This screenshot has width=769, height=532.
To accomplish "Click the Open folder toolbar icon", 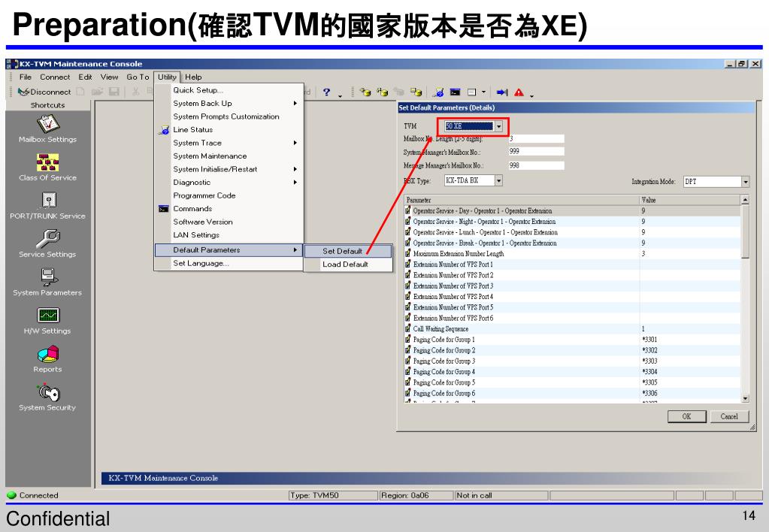I will [97, 92].
